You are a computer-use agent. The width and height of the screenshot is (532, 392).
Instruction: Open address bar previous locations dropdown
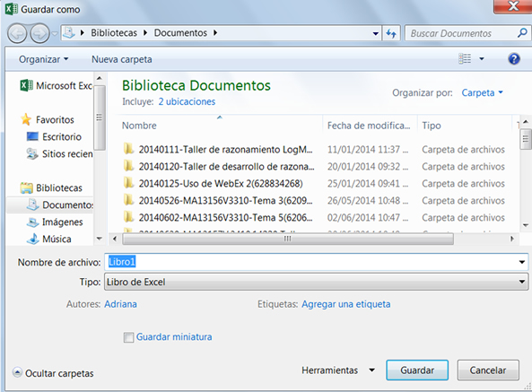coord(376,33)
